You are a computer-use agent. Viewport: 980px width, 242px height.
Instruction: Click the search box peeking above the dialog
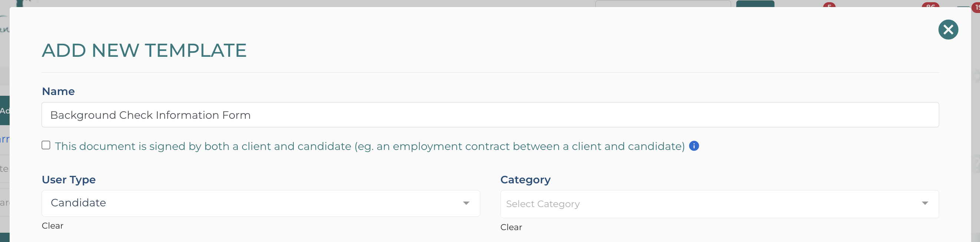click(663, 4)
